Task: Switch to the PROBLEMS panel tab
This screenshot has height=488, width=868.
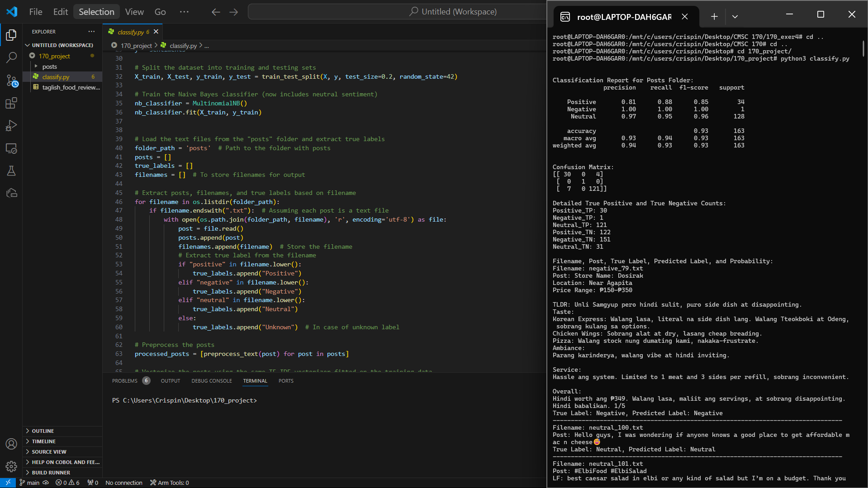Action: pos(125,381)
